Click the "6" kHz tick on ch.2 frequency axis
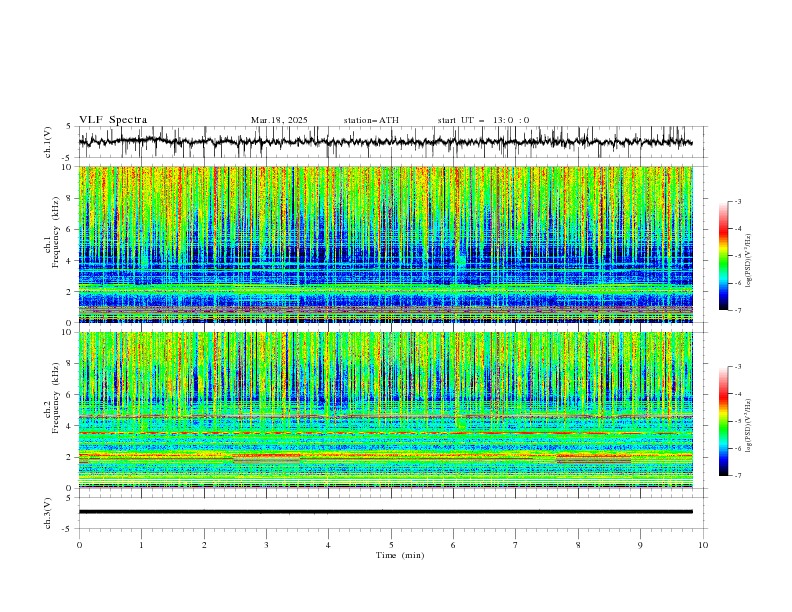 [x=70, y=395]
